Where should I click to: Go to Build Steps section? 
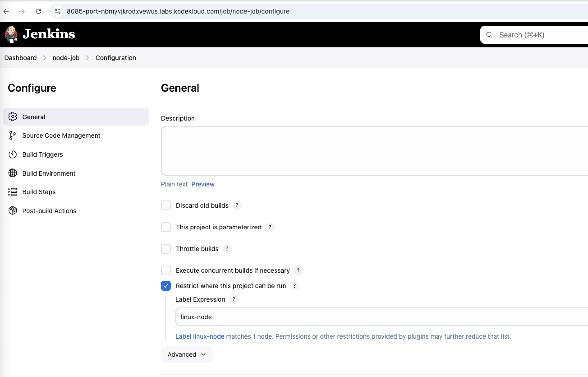(x=76, y=192)
